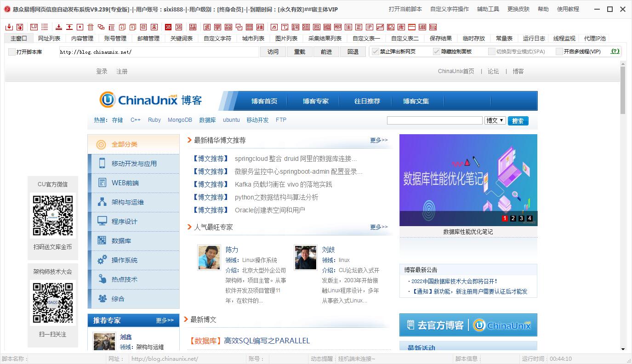Expand 更多>> next to 人气最旺专家
This screenshot has width=632, height=364.
point(379,227)
